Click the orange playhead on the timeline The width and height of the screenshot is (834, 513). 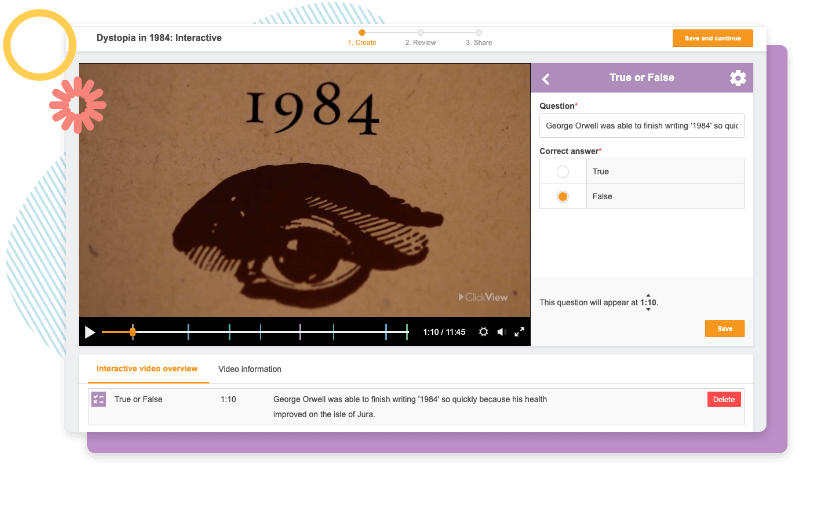click(x=132, y=332)
